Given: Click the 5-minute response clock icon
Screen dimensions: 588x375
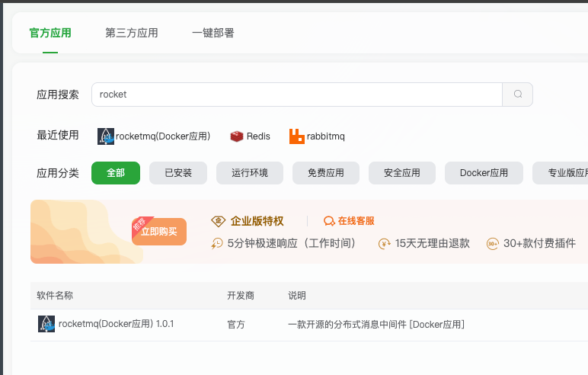Looking at the screenshot, I should tap(218, 244).
